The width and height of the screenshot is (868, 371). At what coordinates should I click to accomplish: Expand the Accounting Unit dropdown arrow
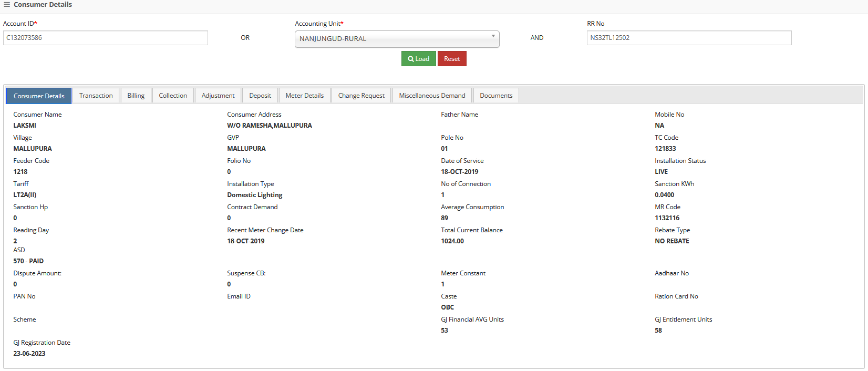point(493,37)
